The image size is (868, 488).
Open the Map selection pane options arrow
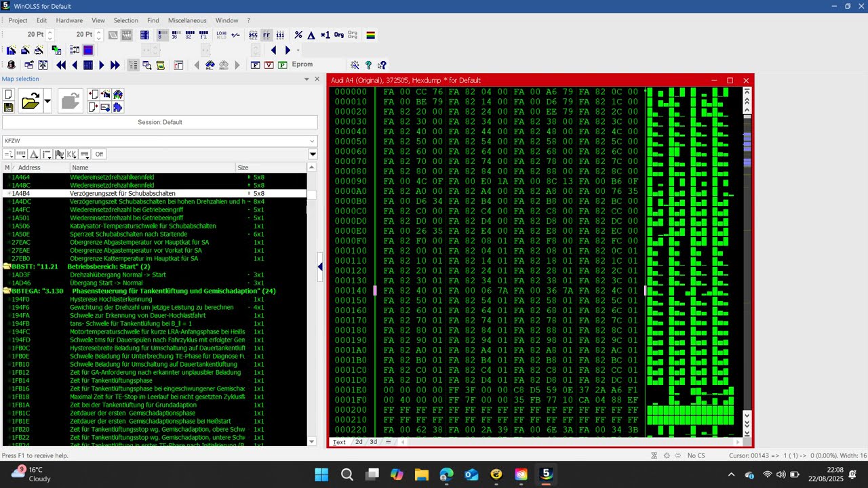(307, 79)
